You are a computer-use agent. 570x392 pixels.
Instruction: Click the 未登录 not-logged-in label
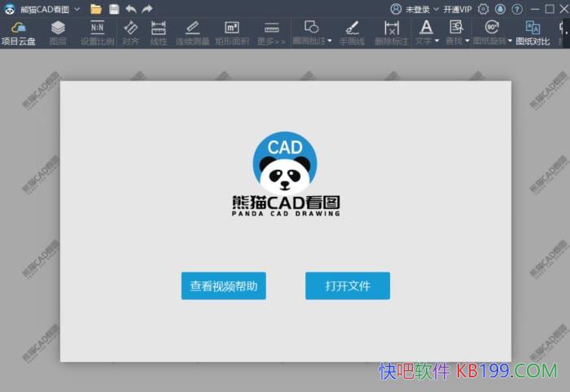tap(417, 10)
